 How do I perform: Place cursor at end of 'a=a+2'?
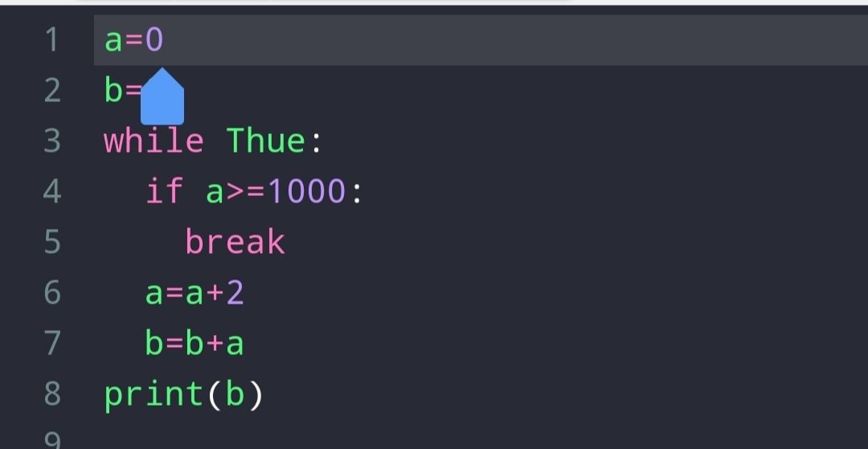[x=245, y=293]
